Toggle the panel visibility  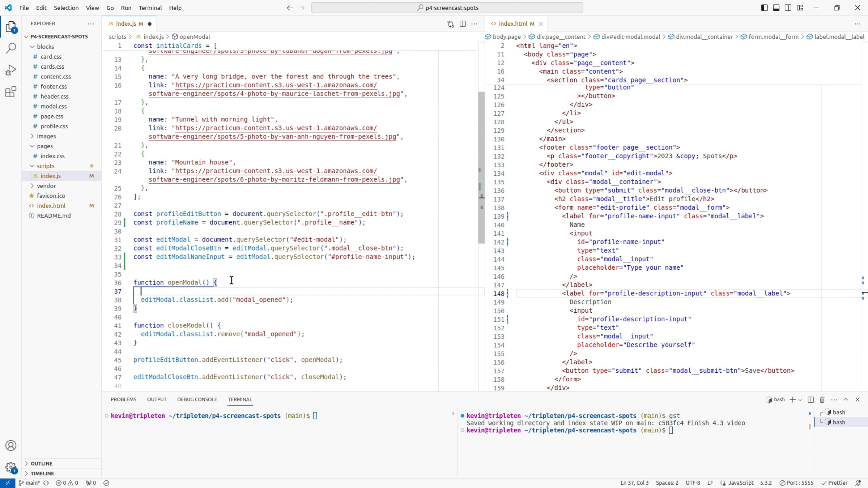776,7
